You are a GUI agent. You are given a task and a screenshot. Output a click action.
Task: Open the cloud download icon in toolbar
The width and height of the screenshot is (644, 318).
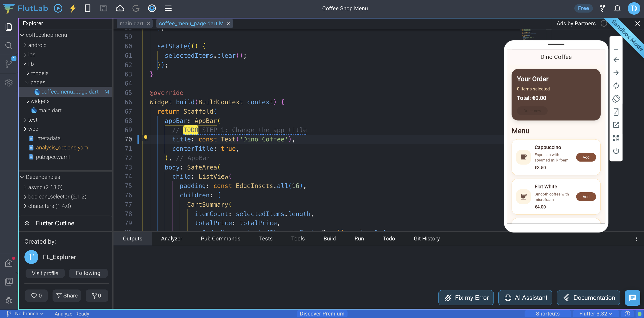pyautogui.click(x=120, y=8)
